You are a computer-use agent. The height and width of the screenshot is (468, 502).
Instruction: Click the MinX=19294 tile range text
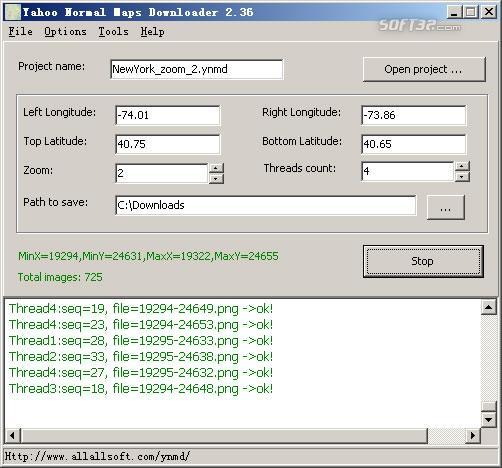click(148, 256)
